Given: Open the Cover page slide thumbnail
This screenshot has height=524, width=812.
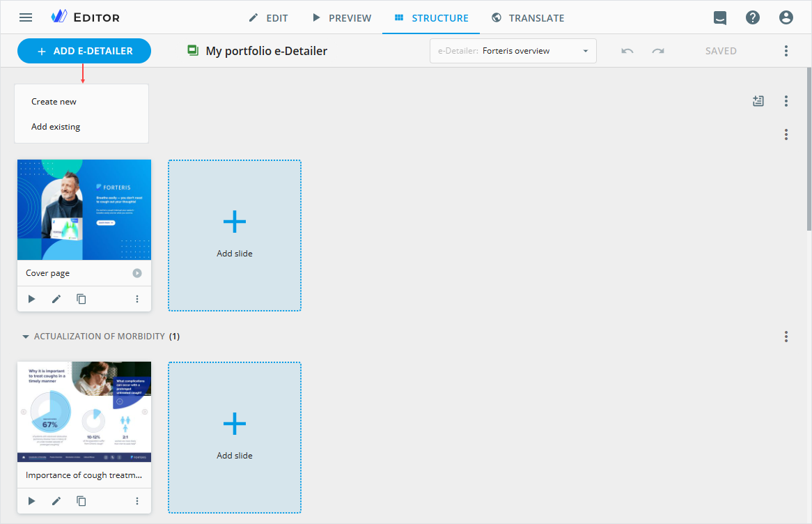Looking at the screenshot, I should click(x=84, y=210).
